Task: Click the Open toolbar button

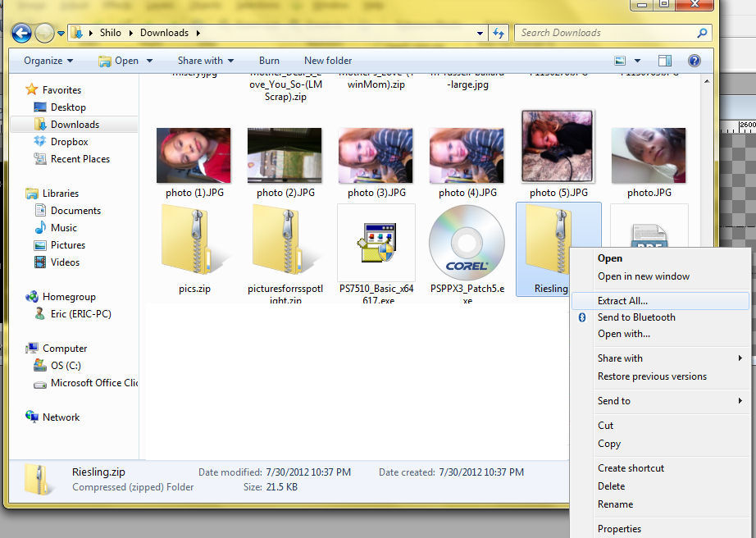Action: [x=119, y=61]
